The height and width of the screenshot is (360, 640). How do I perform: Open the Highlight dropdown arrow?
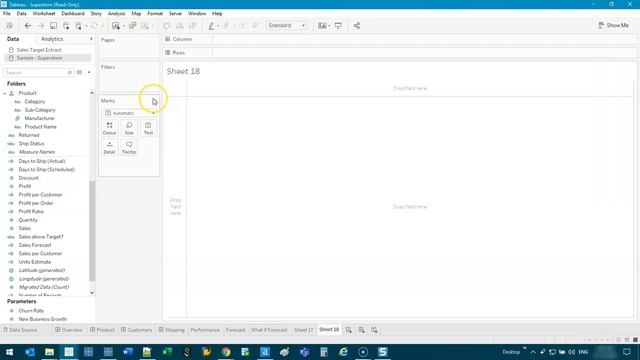click(x=218, y=26)
